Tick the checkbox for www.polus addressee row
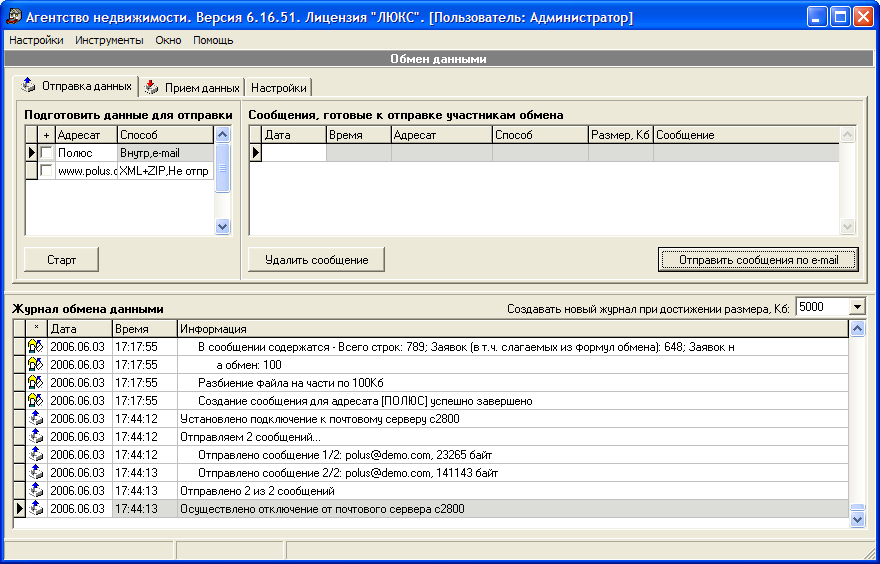This screenshot has width=880, height=564. [x=47, y=171]
